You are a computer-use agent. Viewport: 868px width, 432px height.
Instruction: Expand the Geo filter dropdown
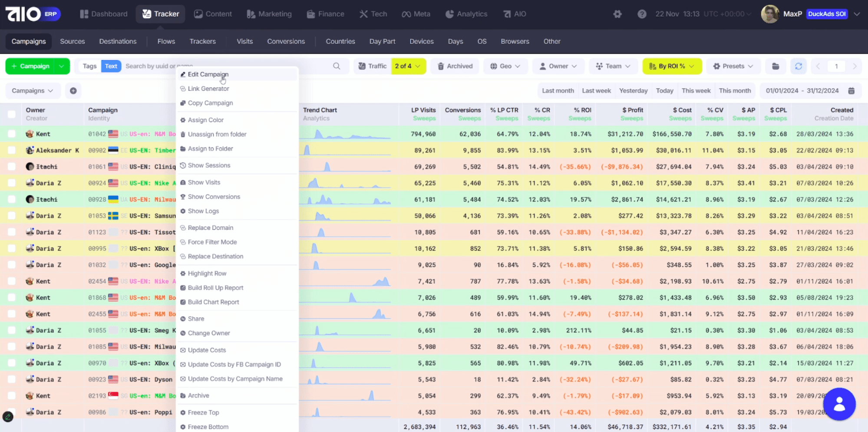click(x=505, y=66)
